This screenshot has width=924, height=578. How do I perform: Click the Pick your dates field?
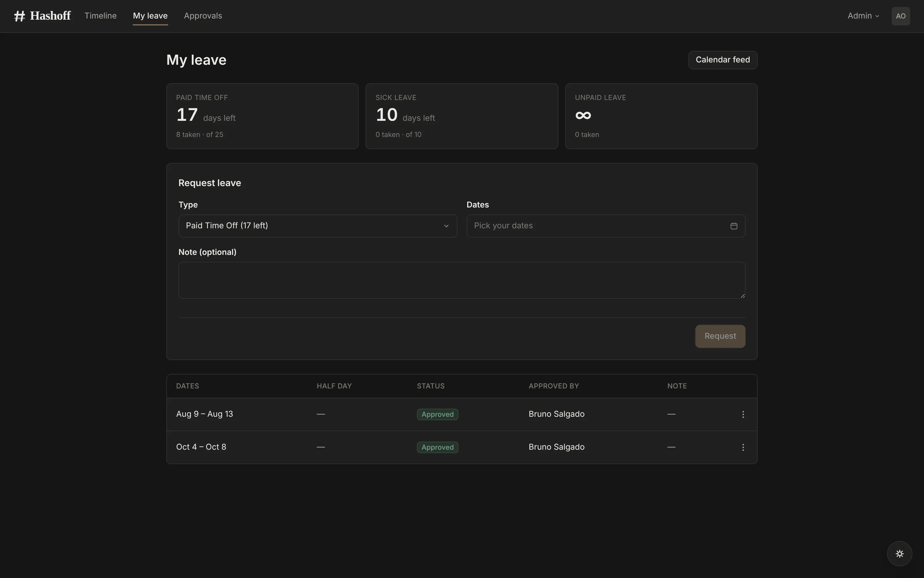606,226
